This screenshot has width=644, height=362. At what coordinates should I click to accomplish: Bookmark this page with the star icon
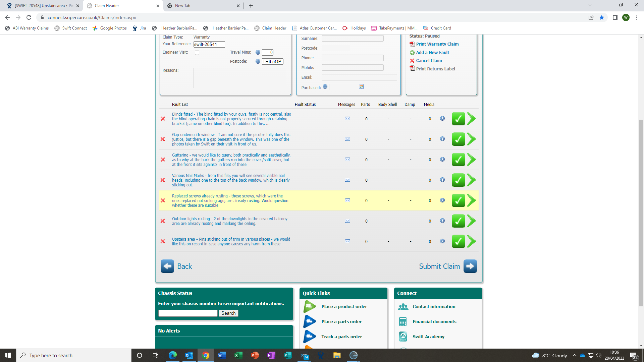pos(602,17)
